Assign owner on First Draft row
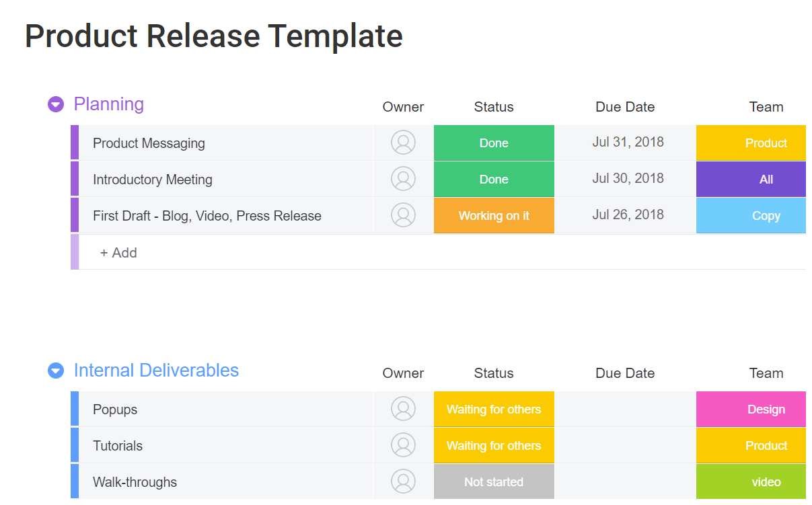Screen dimensions: 812x505 tap(403, 215)
